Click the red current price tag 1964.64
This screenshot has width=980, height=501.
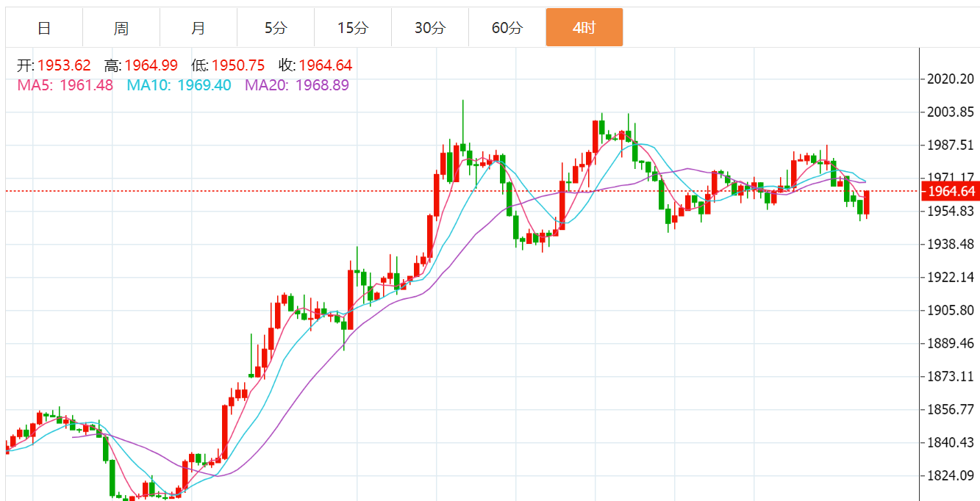pos(951,192)
